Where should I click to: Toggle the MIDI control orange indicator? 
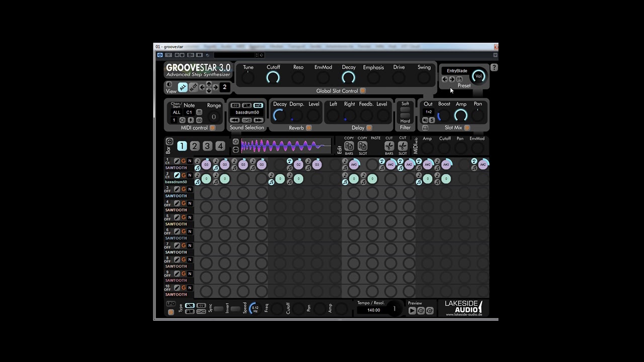coord(212,128)
